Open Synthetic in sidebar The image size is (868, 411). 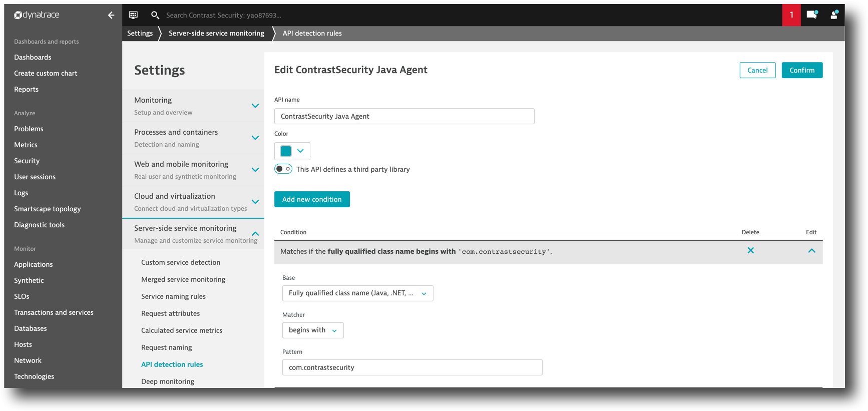point(29,280)
